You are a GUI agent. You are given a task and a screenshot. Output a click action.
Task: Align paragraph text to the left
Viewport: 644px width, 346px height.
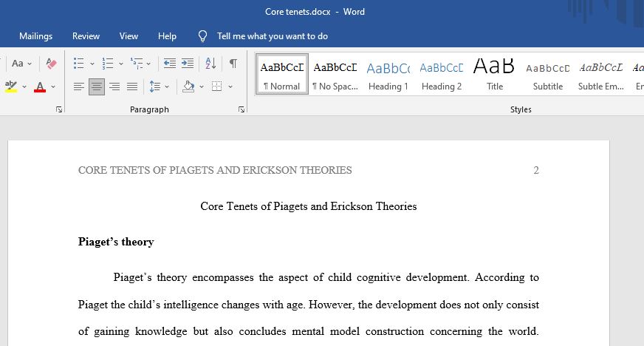click(x=79, y=86)
